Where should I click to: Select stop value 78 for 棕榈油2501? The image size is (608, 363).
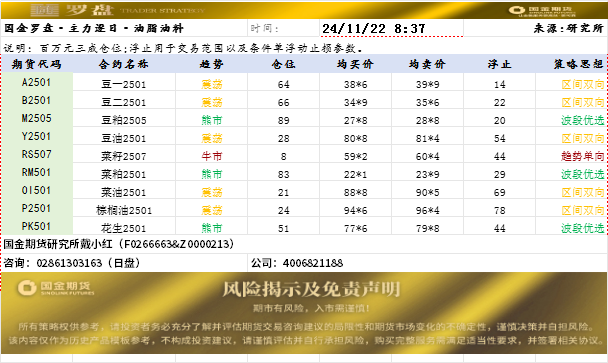[499, 210]
